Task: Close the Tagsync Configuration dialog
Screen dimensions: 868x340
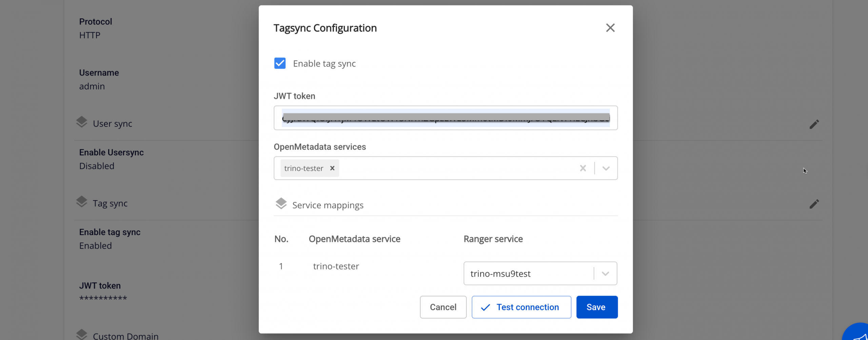Action: click(x=610, y=28)
